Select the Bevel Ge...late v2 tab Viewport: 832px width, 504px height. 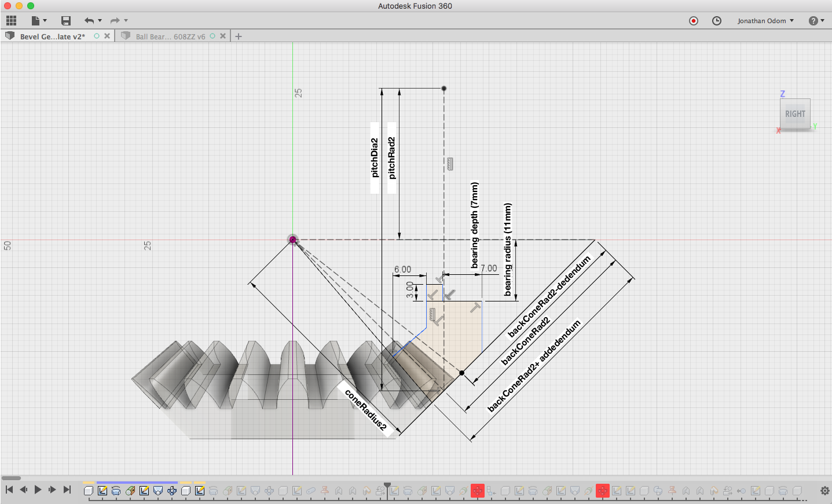coord(52,36)
